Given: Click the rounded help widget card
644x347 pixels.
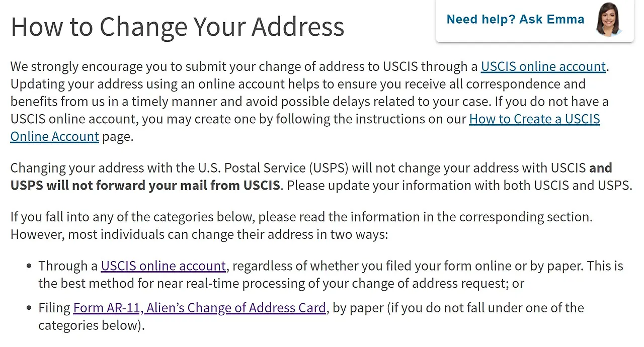Looking at the screenshot, I should click(535, 21).
